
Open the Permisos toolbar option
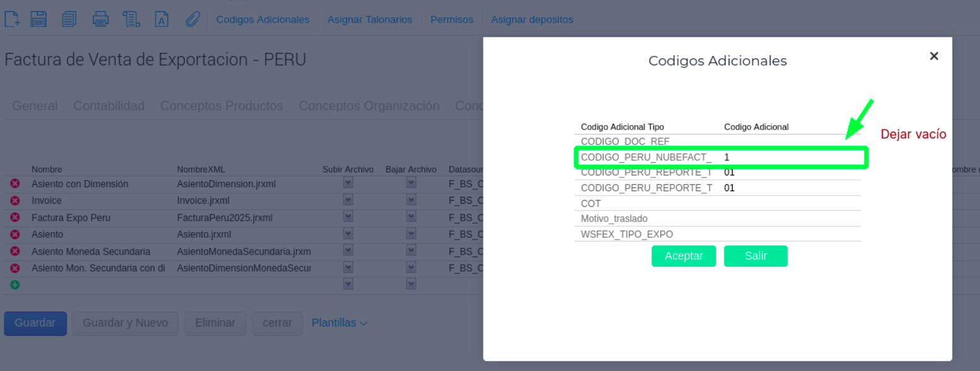coord(451,19)
